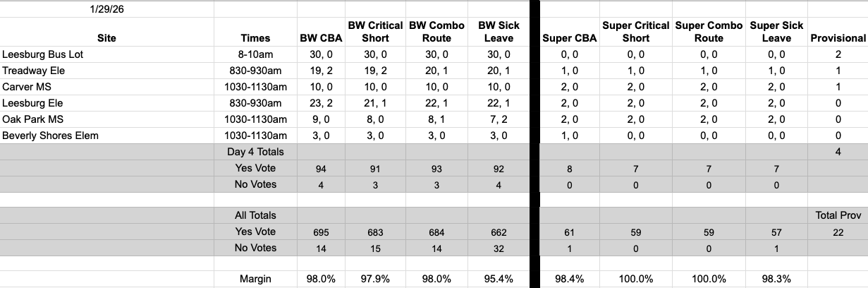The height and width of the screenshot is (288, 868).
Task: Select the All Totals label cell
Action: 255,215
